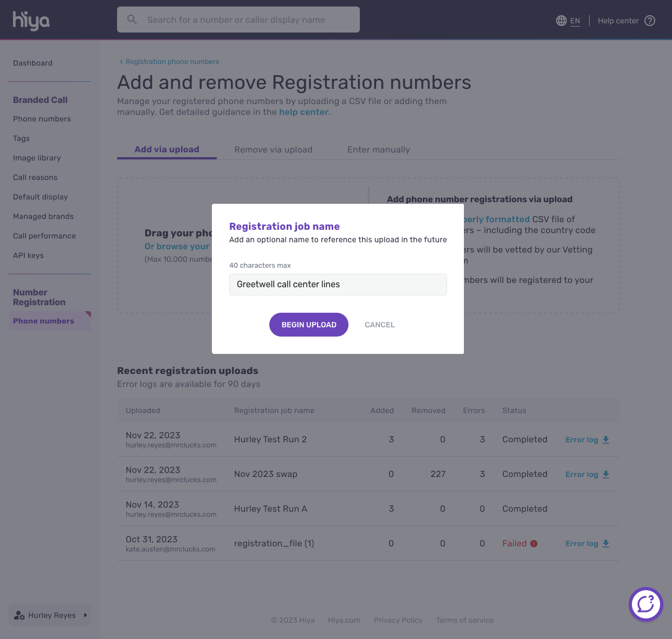
Task: Cancel the registration job name dialog
Action: [x=379, y=325]
